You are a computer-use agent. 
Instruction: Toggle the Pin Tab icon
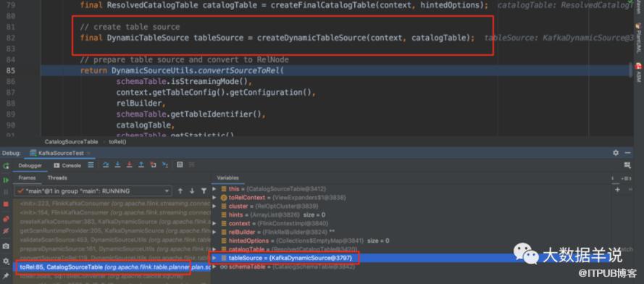pyautogui.click(x=6, y=275)
